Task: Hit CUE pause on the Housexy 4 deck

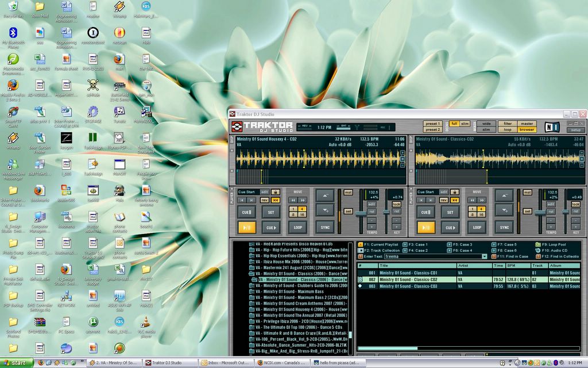Action: 247,212
